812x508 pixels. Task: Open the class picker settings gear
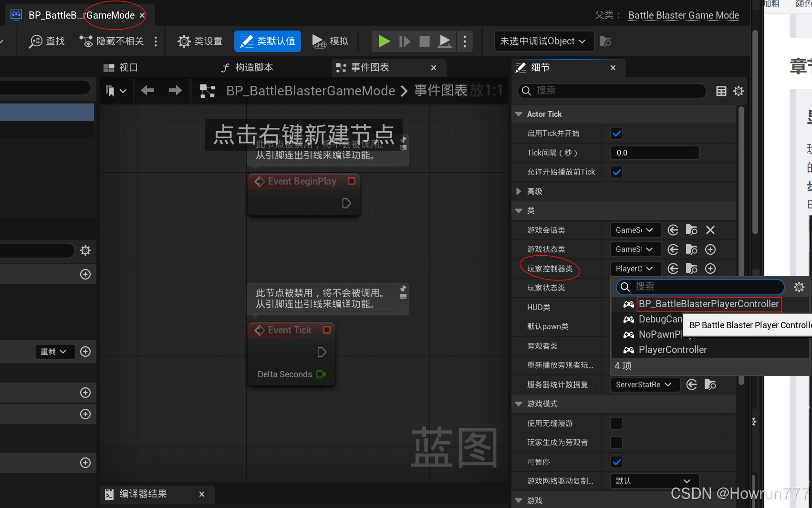click(799, 287)
